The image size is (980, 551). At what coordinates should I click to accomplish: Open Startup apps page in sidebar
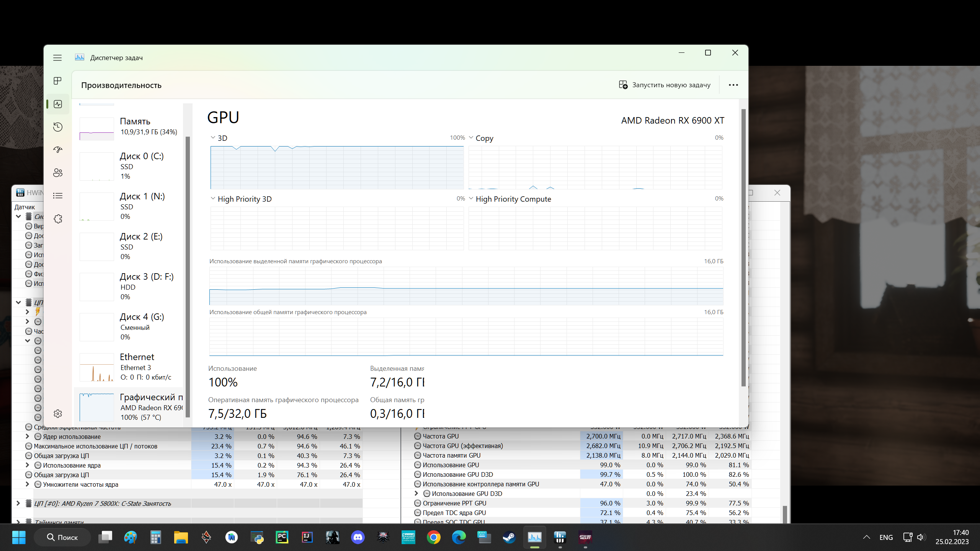tap(57, 150)
